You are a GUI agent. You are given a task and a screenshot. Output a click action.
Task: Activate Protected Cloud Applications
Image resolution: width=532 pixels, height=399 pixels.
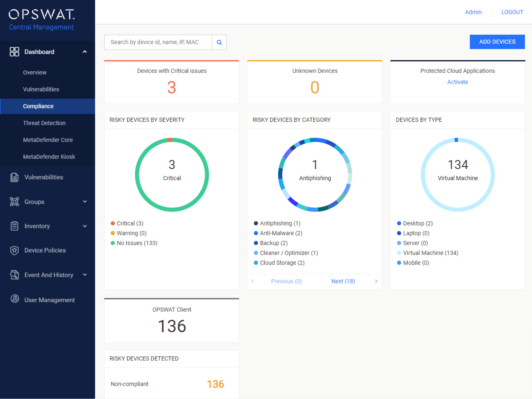(458, 82)
